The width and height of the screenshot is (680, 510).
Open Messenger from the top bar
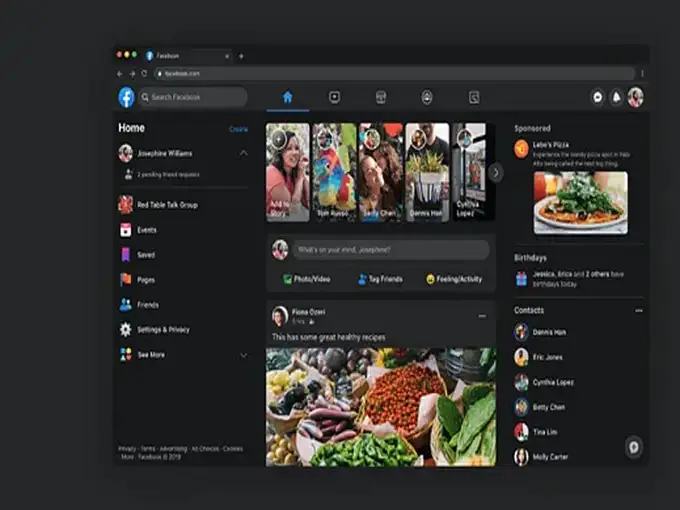click(x=597, y=97)
